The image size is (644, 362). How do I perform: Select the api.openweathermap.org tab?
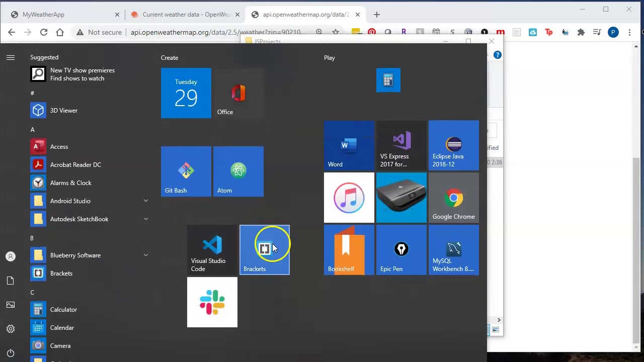tap(306, 15)
